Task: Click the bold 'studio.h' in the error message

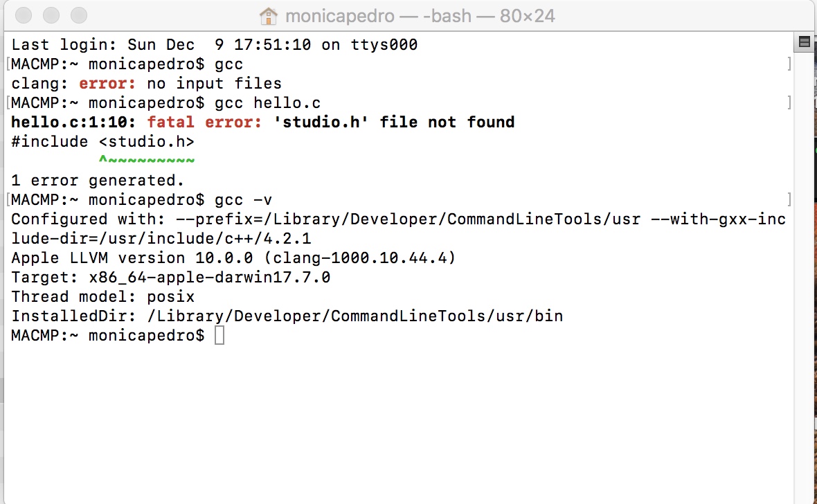Action: click(x=321, y=122)
